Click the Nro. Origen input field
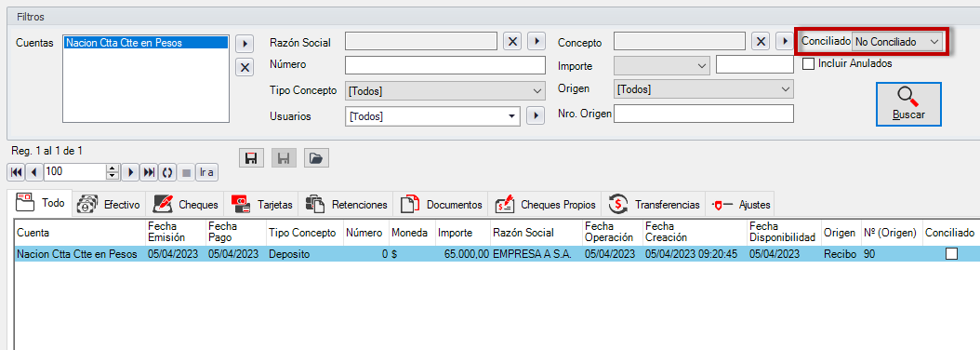The width and height of the screenshot is (980, 350). pos(704,114)
